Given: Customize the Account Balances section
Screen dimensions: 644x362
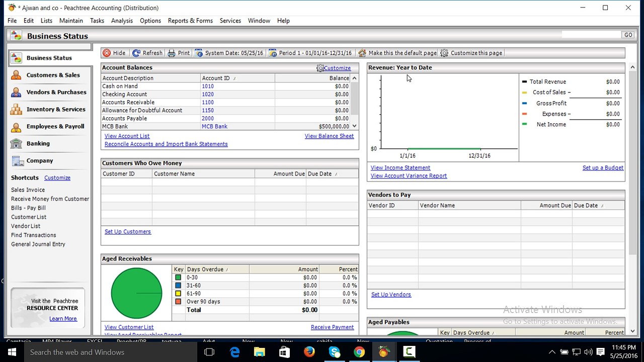Looking at the screenshot, I should 334,68.
